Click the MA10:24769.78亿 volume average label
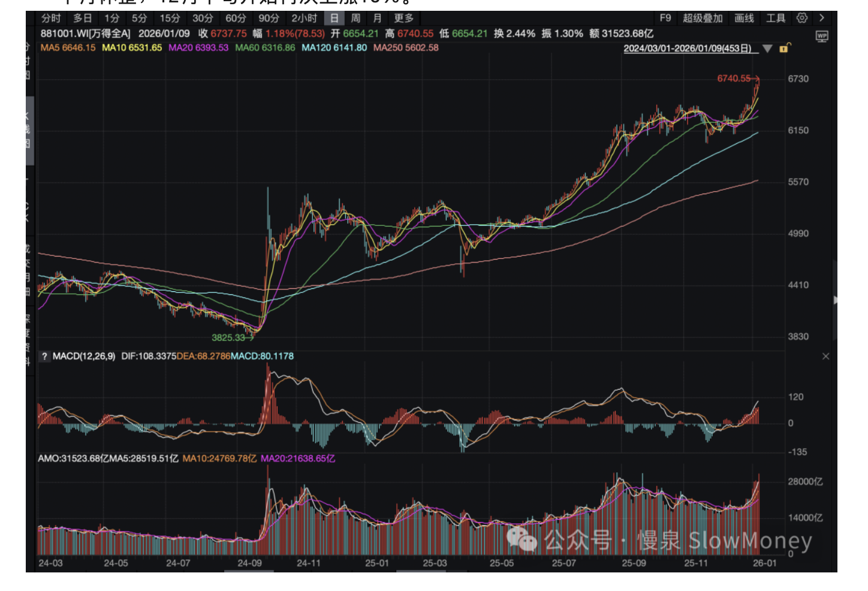868x591 pixels. 219,459
